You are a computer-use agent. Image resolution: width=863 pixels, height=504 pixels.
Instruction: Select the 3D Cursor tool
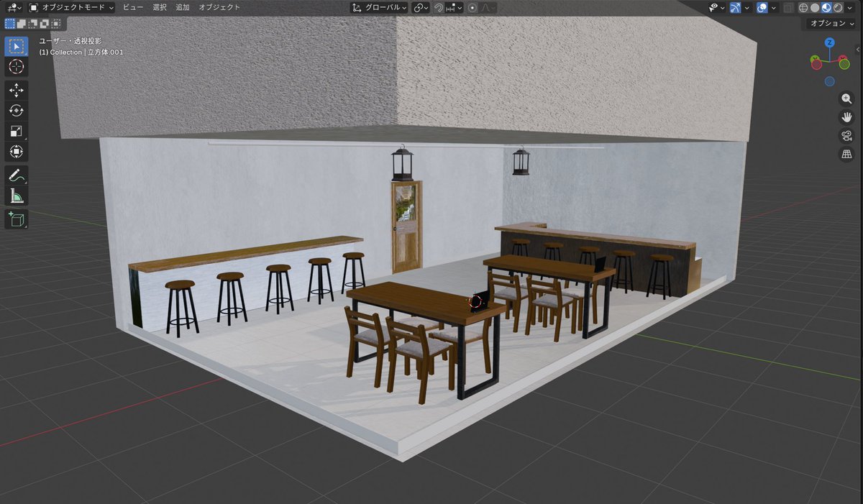pos(16,67)
